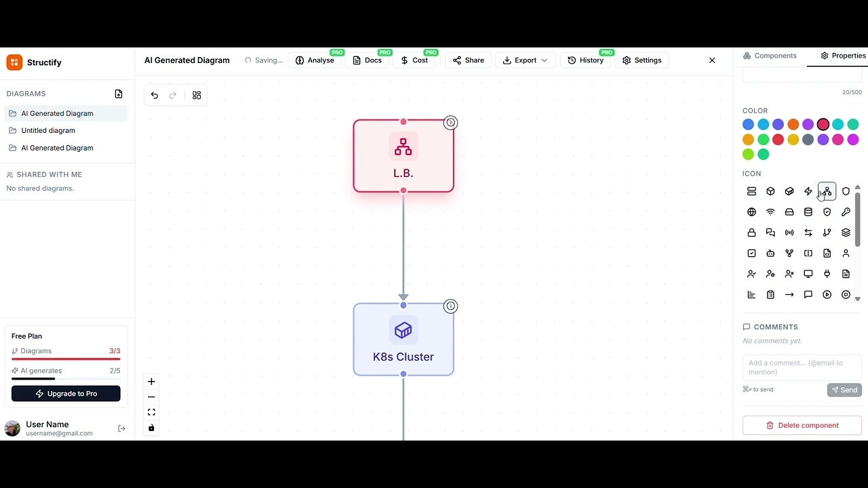Switch to the Components tab
The image size is (868, 488).
click(770, 56)
